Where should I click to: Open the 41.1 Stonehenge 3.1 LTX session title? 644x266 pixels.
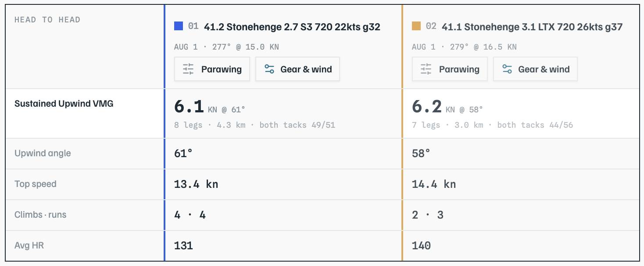click(x=532, y=27)
